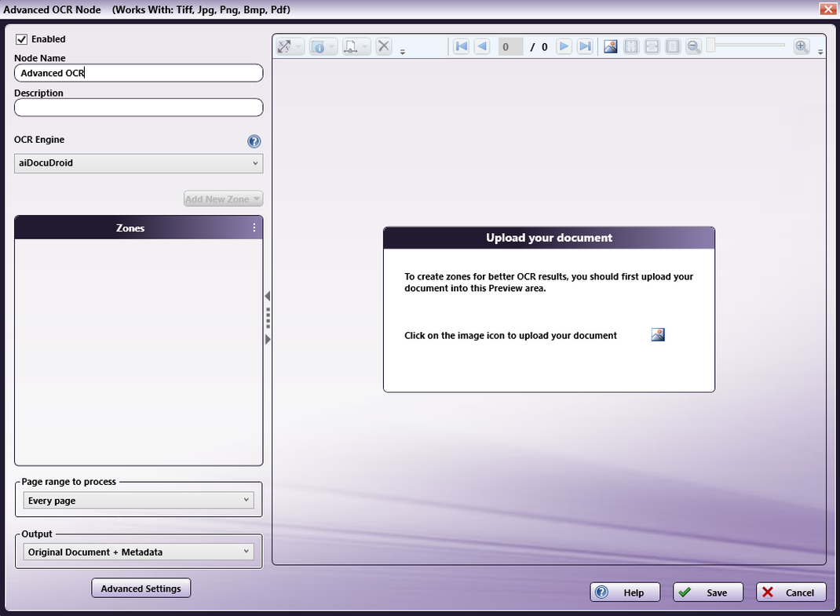Click the delete (X) toolbar icon
Image resolution: width=840 pixels, height=616 pixels.
pyautogui.click(x=384, y=46)
